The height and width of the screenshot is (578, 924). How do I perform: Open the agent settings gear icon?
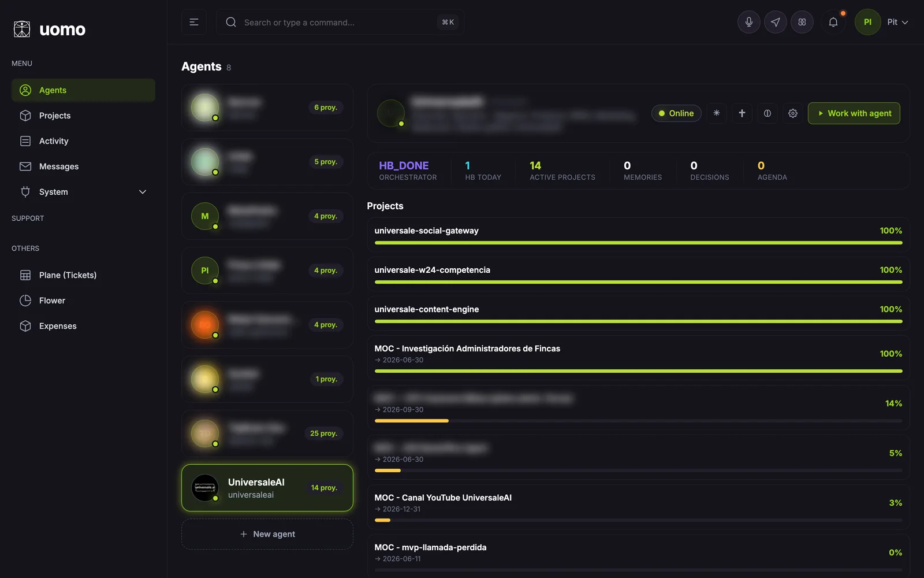[x=793, y=113]
